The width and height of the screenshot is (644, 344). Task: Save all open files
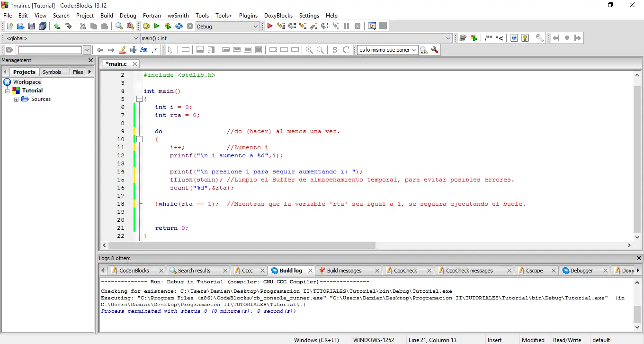click(42, 26)
